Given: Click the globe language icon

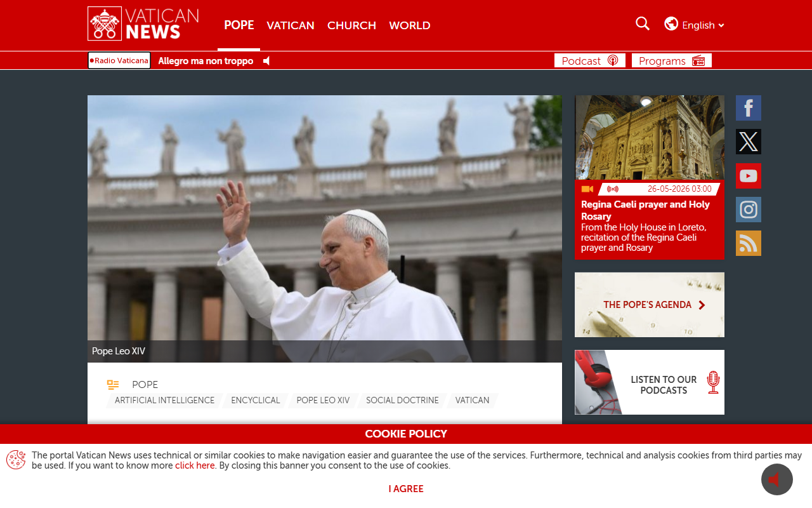Looking at the screenshot, I should 671,23.
